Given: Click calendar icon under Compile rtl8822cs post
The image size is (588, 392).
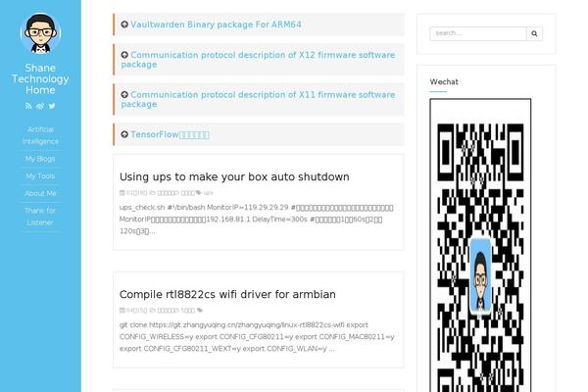Looking at the screenshot, I should (x=122, y=311).
